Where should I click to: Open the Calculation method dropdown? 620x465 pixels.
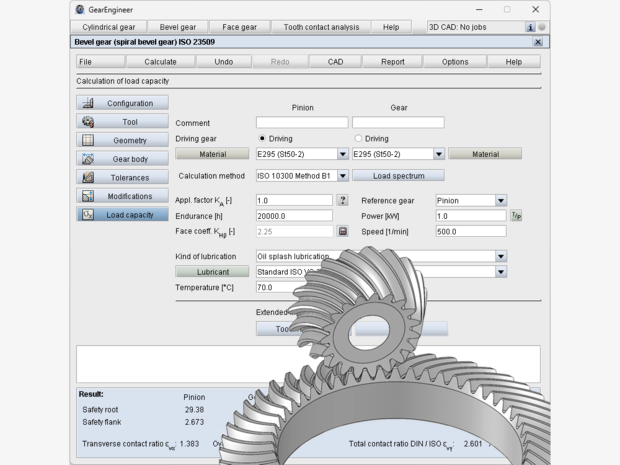(x=342, y=176)
